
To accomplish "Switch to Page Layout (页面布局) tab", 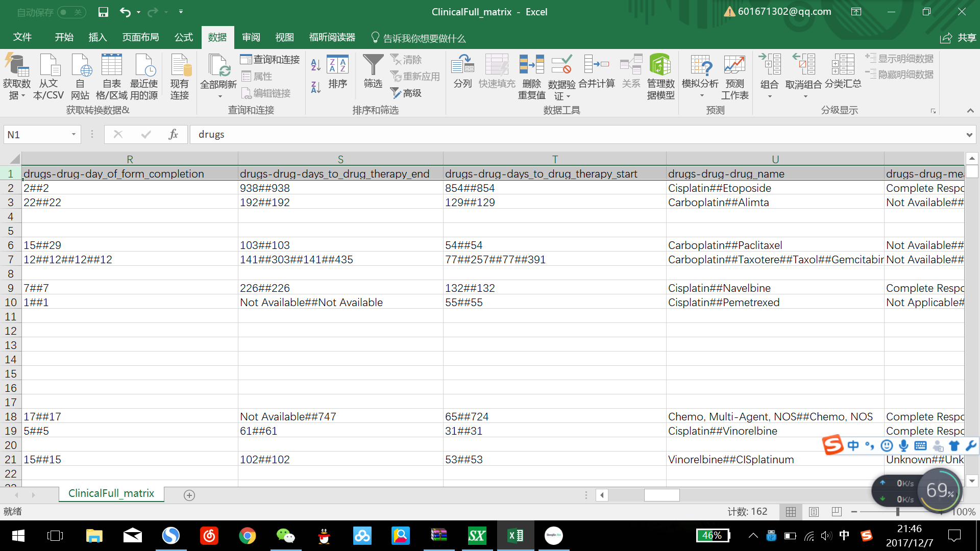I will point(140,37).
